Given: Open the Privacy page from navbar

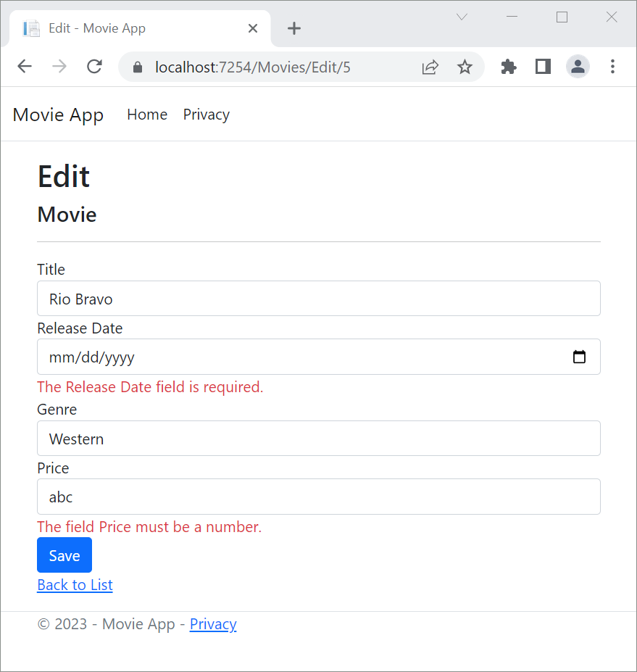Looking at the screenshot, I should coord(206,115).
